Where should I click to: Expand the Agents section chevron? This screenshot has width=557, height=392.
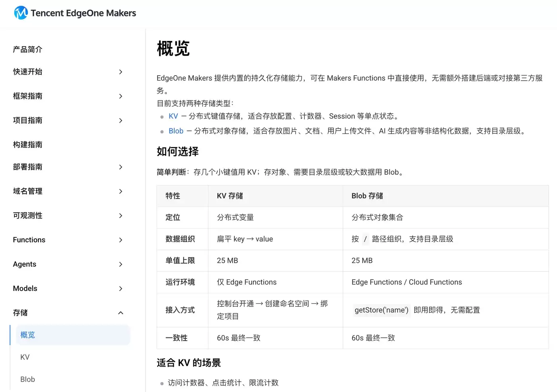tap(121, 264)
